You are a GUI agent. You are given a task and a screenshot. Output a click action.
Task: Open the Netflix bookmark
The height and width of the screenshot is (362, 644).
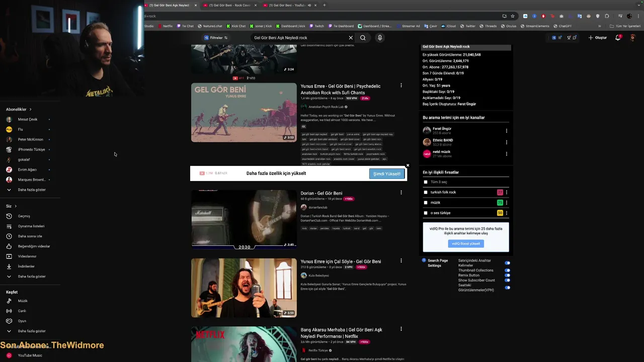165,26
